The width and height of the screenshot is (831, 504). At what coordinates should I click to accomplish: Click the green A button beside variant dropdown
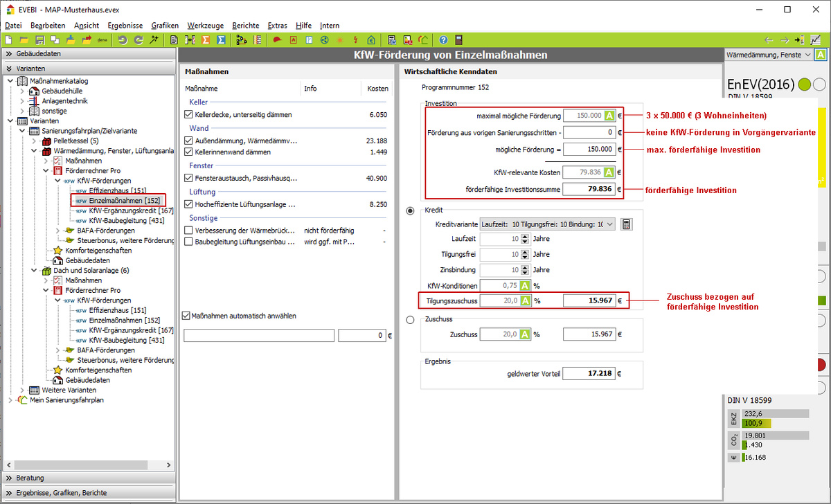pyautogui.click(x=821, y=55)
